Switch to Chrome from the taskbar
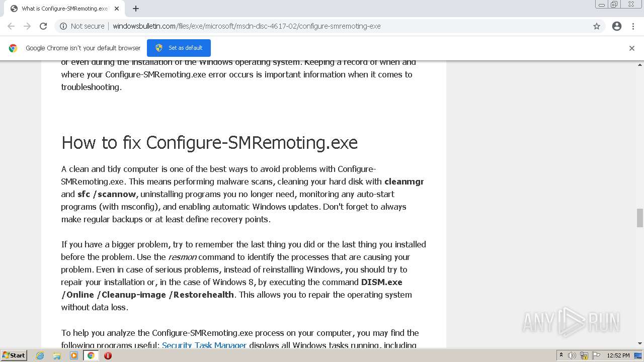Viewport: 644px width, 362px height. [91, 355]
